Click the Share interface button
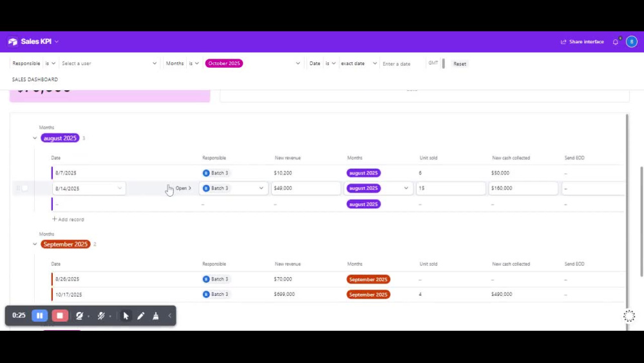The image size is (644, 363). [582, 41]
